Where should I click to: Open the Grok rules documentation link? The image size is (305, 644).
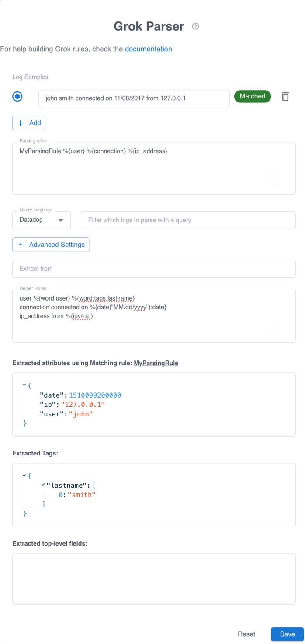click(x=148, y=49)
